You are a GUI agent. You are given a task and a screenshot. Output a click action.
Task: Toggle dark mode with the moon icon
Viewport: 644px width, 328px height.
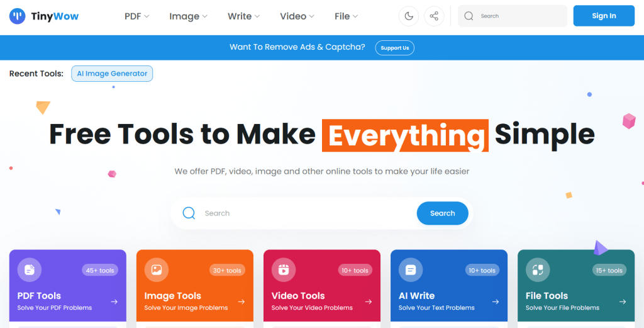coord(409,16)
